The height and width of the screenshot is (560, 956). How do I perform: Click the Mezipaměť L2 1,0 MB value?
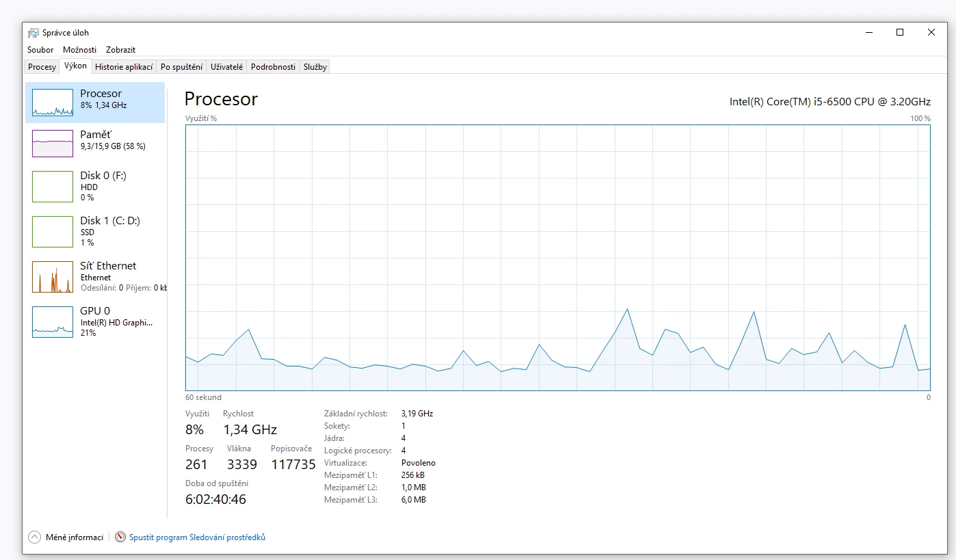point(414,488)
